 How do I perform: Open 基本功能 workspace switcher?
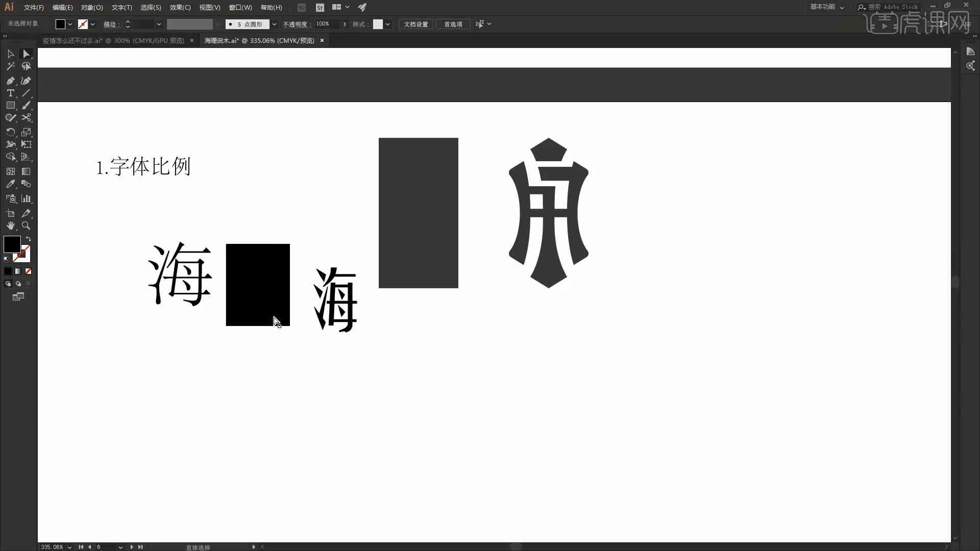pyautogui.click(x=827, y=7)
